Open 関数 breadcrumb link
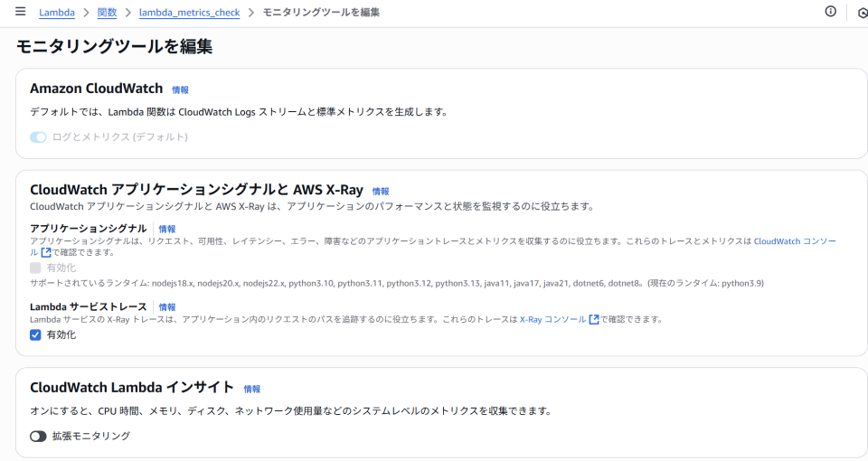The image size is (868, 461). pyautogui.click(x=107, y=12)
